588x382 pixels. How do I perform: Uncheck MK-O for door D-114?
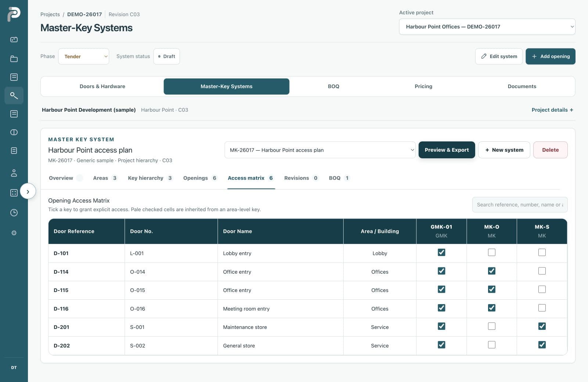pyautogui.click(x=491, y=271)
